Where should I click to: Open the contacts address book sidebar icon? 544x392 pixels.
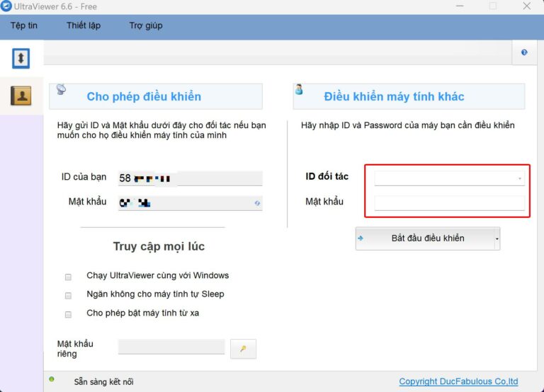[21, 95]
